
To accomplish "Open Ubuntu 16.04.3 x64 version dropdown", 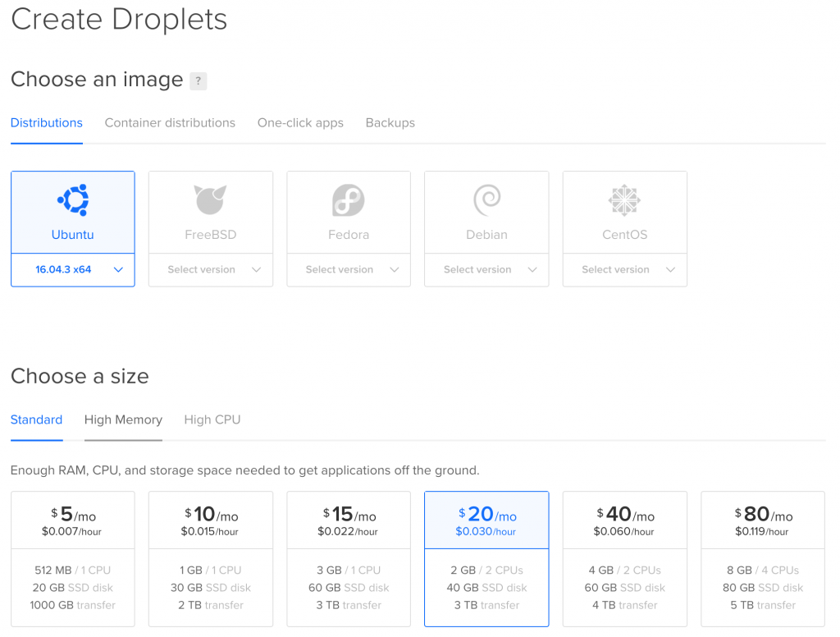I will point(73,269).
